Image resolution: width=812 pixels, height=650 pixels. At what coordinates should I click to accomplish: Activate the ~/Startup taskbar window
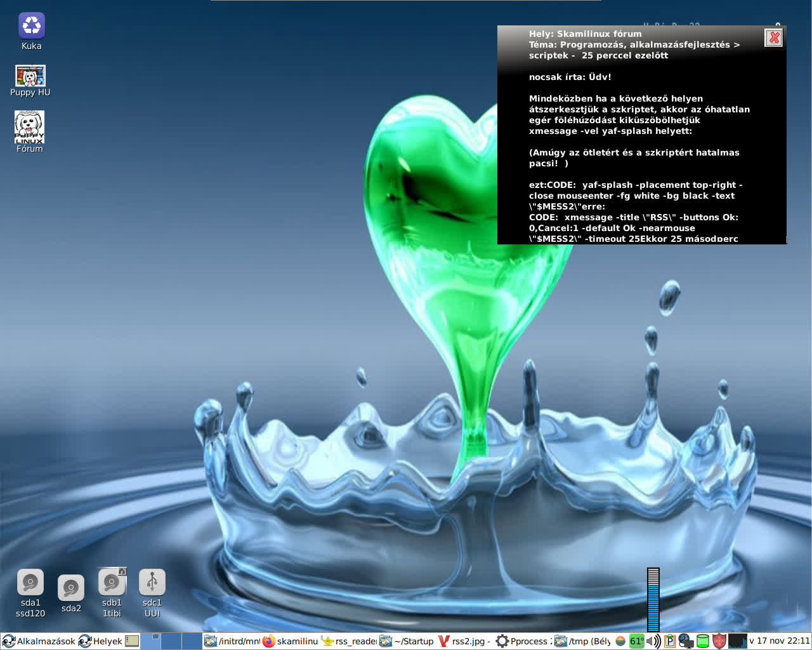(407, 641)
